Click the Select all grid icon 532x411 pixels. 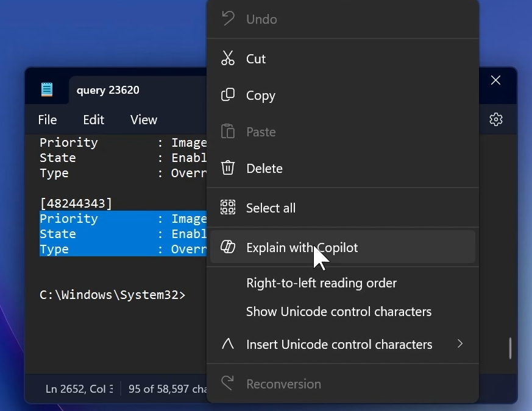[x=228, y=207]
